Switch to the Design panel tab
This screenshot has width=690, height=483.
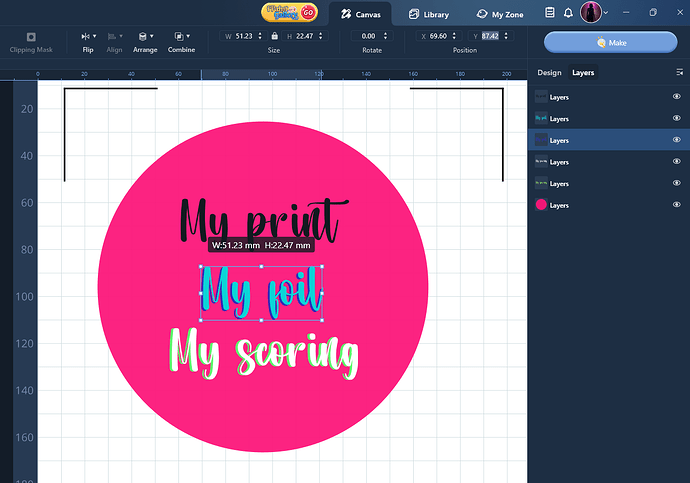(x=549, y=73)
